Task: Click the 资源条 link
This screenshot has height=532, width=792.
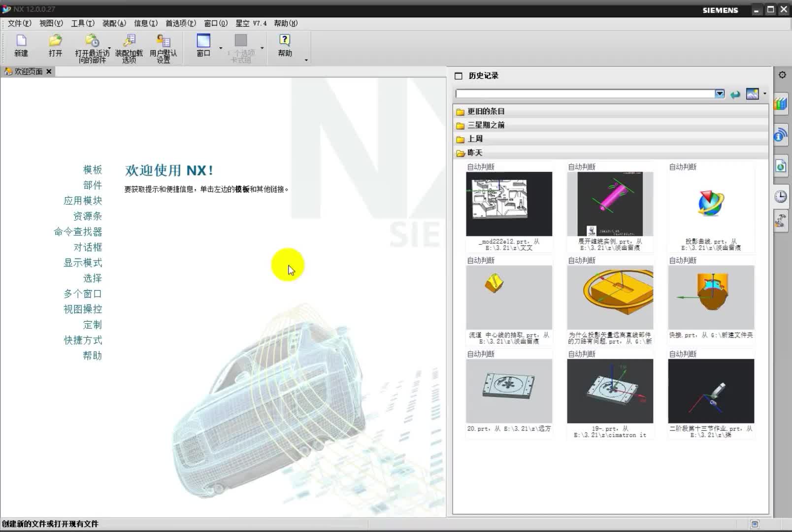Action: point(87,216)
